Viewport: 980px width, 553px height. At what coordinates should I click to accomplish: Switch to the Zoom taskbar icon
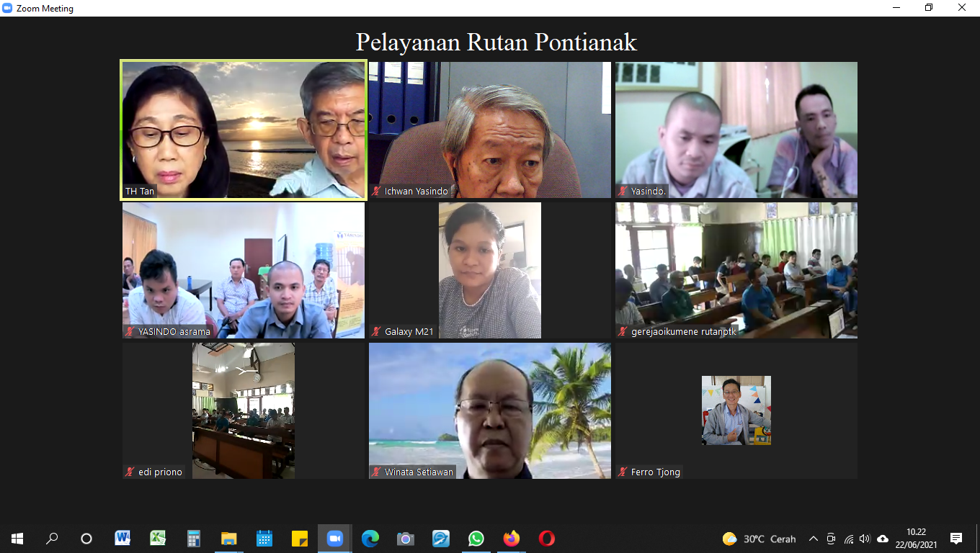[334, 539]
